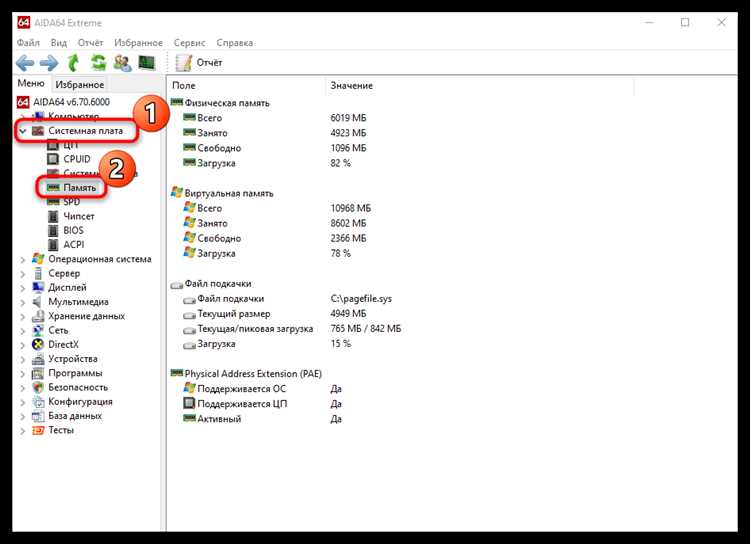Click the Тесты tree icon
750x544 pixels.
[x=38, y=430]
